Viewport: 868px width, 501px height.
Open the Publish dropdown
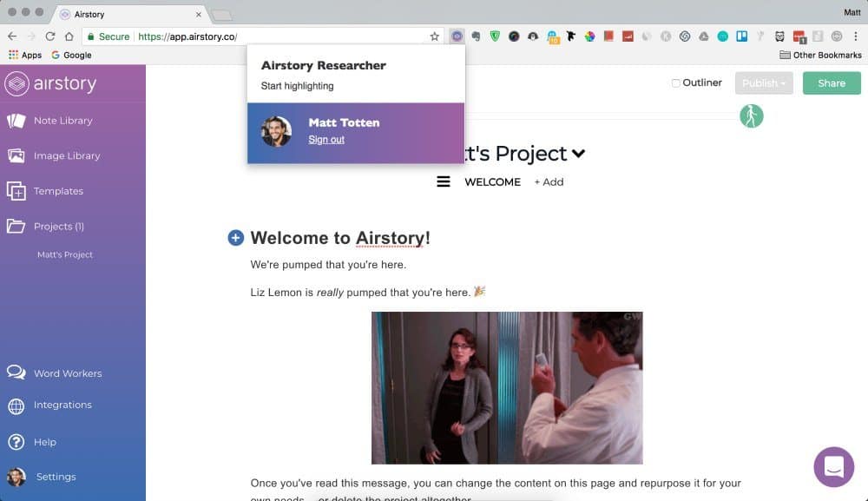[764, 83]
